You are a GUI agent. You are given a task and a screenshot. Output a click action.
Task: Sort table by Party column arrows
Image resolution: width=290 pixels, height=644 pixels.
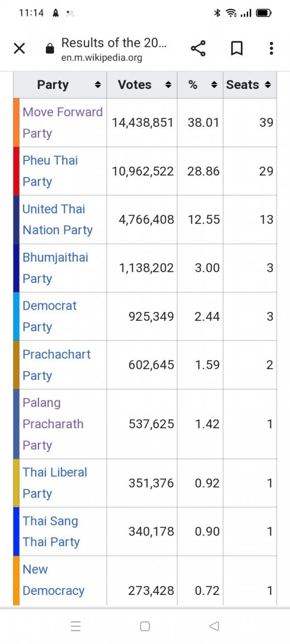pos(97,85)
